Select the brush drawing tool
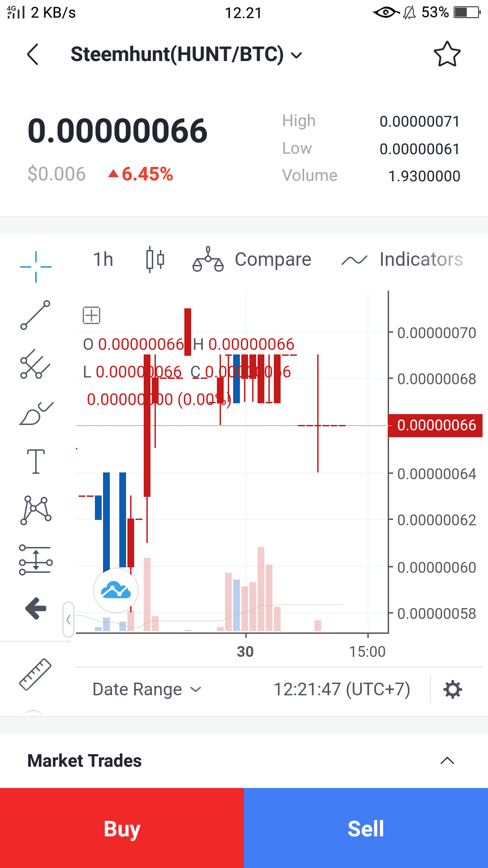 [x=36, y=413]
